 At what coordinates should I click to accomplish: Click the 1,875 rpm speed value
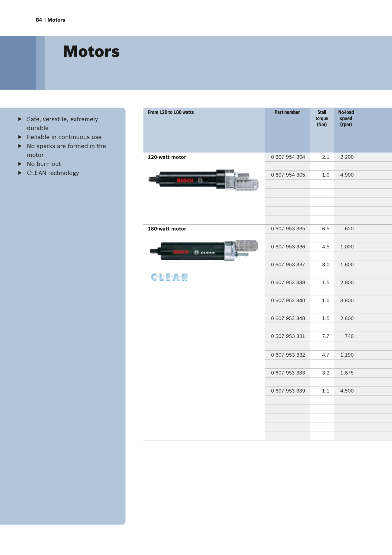pos(347,373)
